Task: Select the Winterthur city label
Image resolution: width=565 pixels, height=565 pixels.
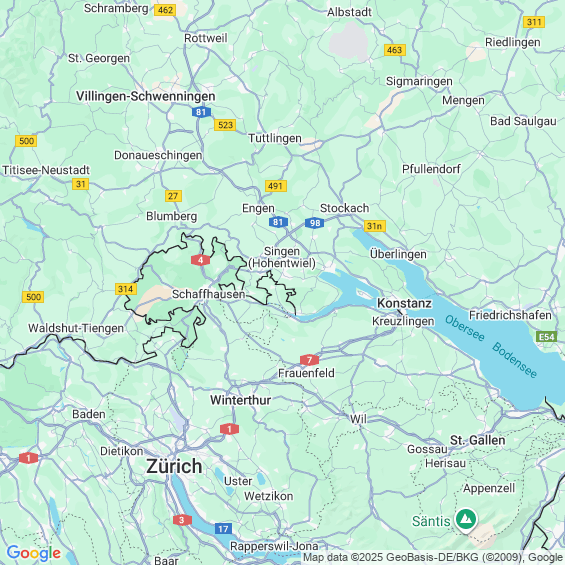Action: [241, 400]
